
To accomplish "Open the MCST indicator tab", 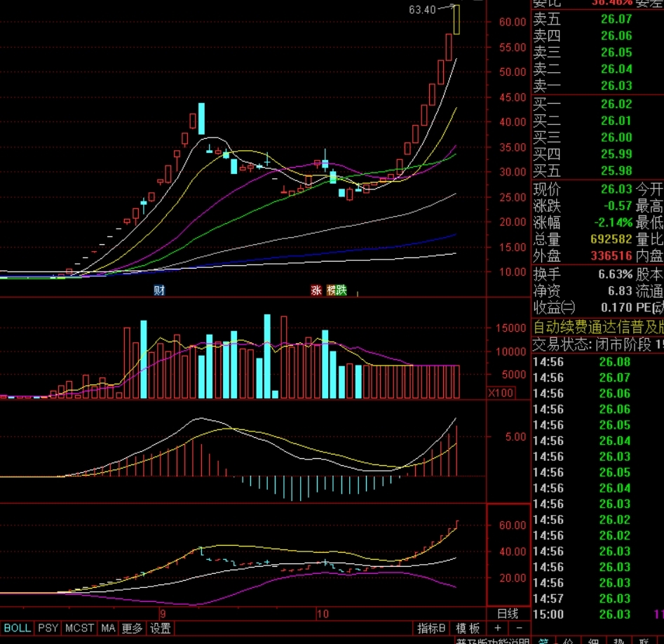I will tap(79, 628).
